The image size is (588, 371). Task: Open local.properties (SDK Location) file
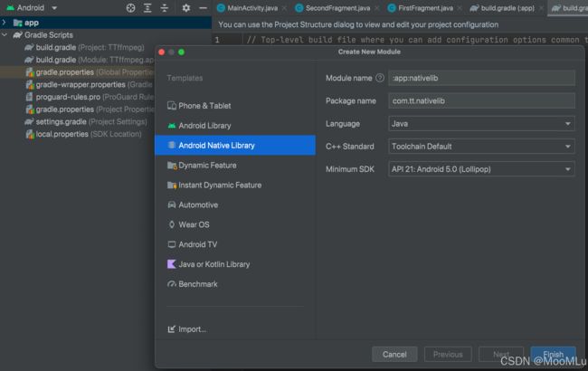83,134
